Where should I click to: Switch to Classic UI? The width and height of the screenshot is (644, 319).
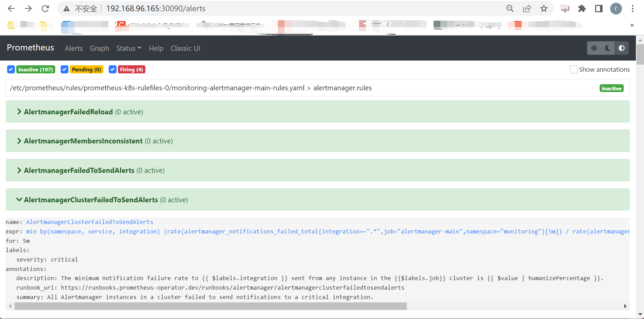point(185,48)
